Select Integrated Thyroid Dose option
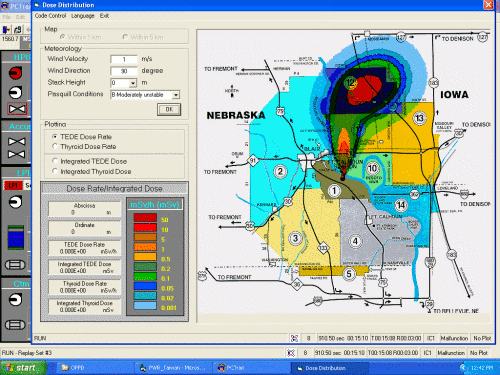Image resolution: width=500 pixels, height=375 pixels. coord(55,171)
